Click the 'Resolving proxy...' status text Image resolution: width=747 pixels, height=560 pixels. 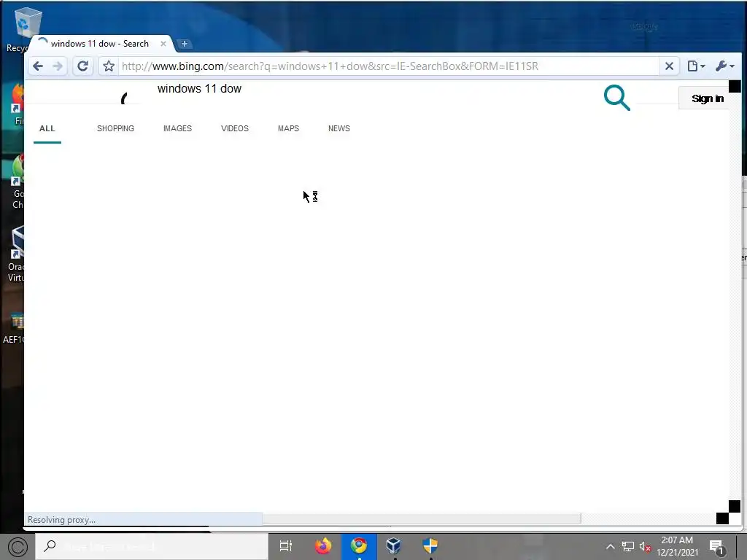(61, 519)
